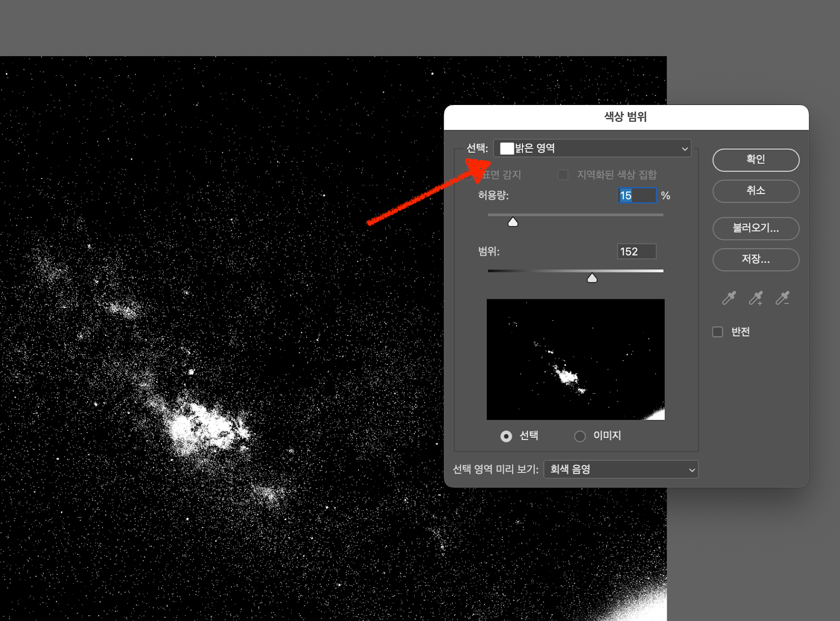Click the white swatch beside 밝은 영역
Screen dimensions: 840x621
click(x=507, y=149)
